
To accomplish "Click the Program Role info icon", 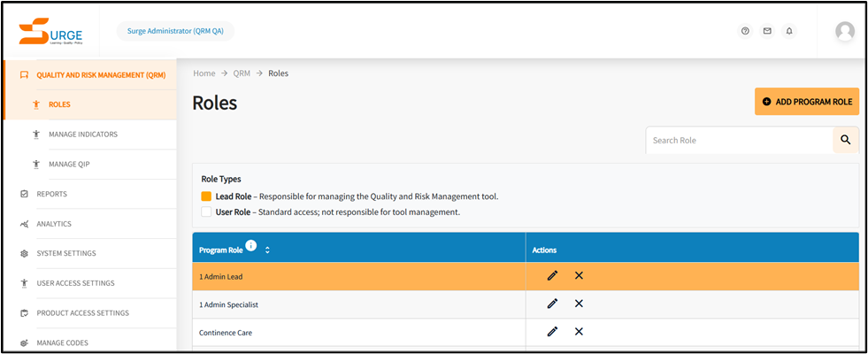I will (x=251, y=246).
